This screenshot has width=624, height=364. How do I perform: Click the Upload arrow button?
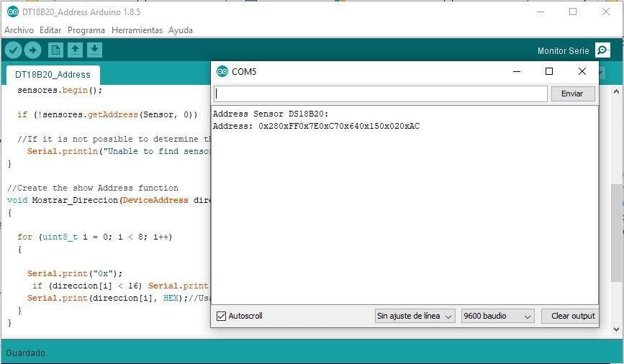[32, 50]
